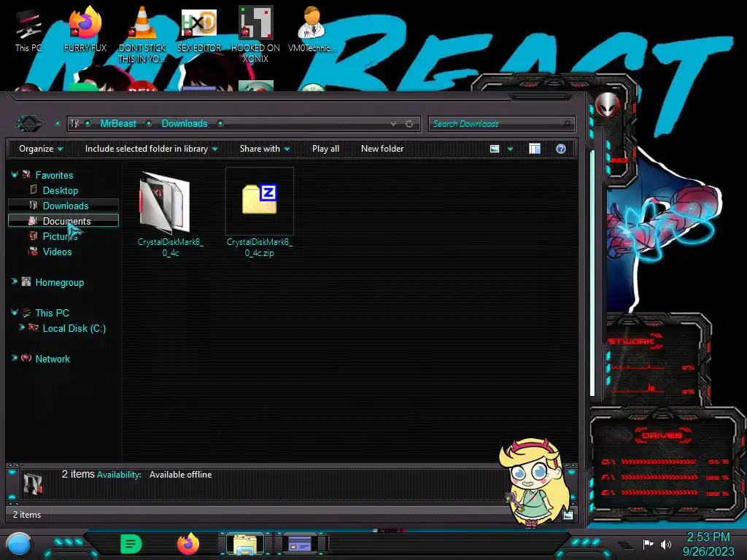Select Downloads under Favorites
This screenshot has width=747, height=560.
(66, 206)
